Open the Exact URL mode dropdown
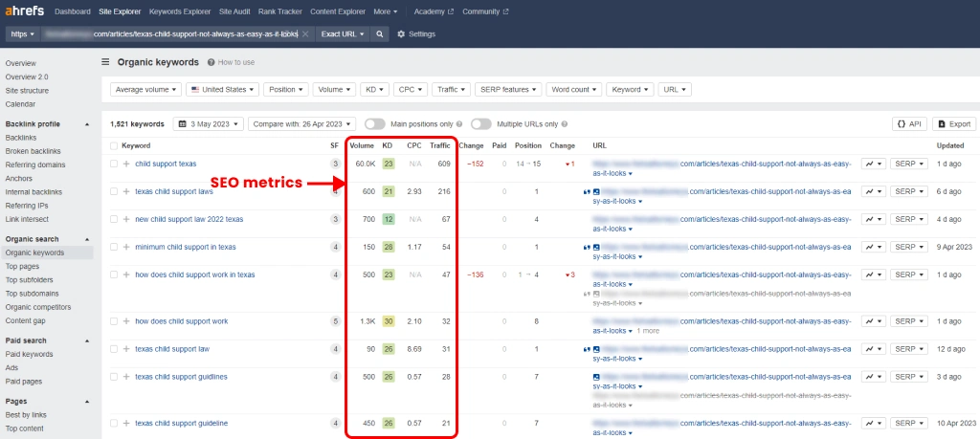 343,34
